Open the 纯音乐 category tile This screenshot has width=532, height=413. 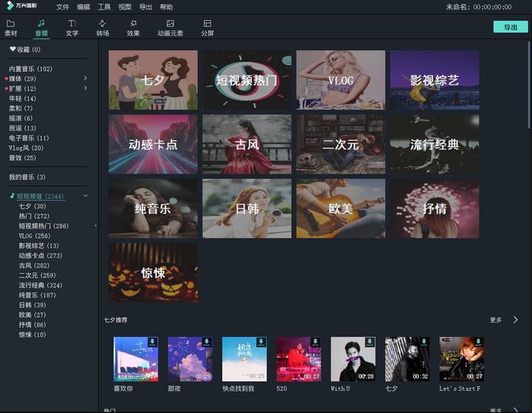coord(153,208)
